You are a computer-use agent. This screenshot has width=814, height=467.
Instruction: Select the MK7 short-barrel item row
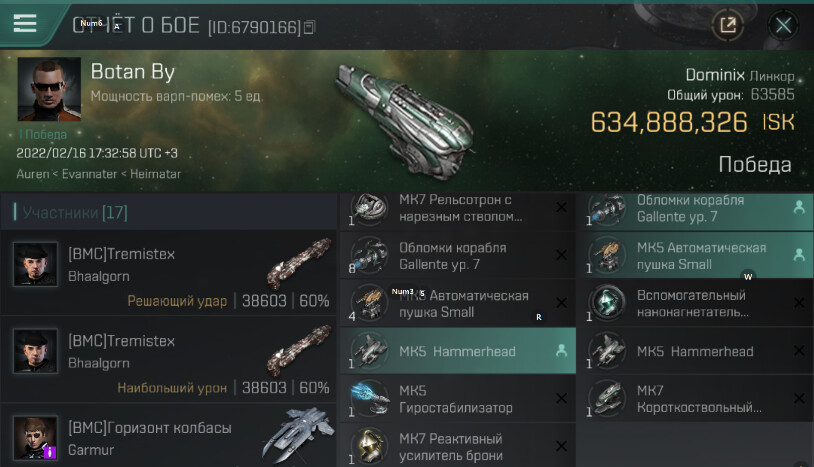click(x=695, y=399)
